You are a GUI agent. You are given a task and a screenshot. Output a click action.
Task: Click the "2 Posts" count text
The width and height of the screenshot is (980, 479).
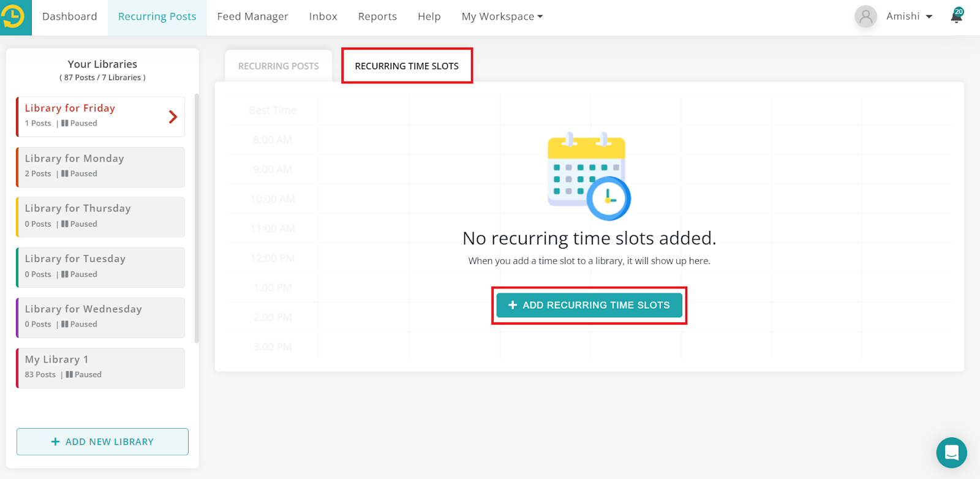click(x=38, y=173)
